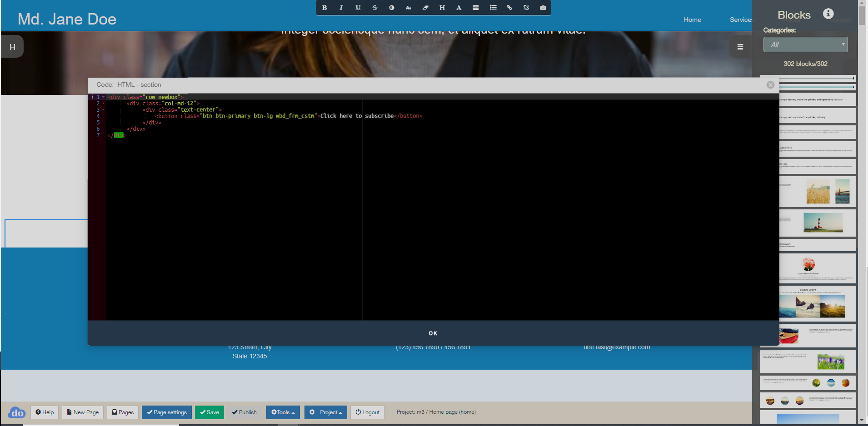The image size is (868, 426).
Task: Select the purple flowers meadow block thumbnail
Action: click(808, 362)
